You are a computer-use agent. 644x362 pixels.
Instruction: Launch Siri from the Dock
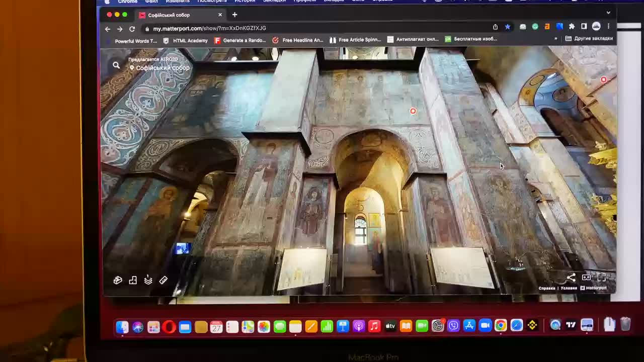point(138,327)
